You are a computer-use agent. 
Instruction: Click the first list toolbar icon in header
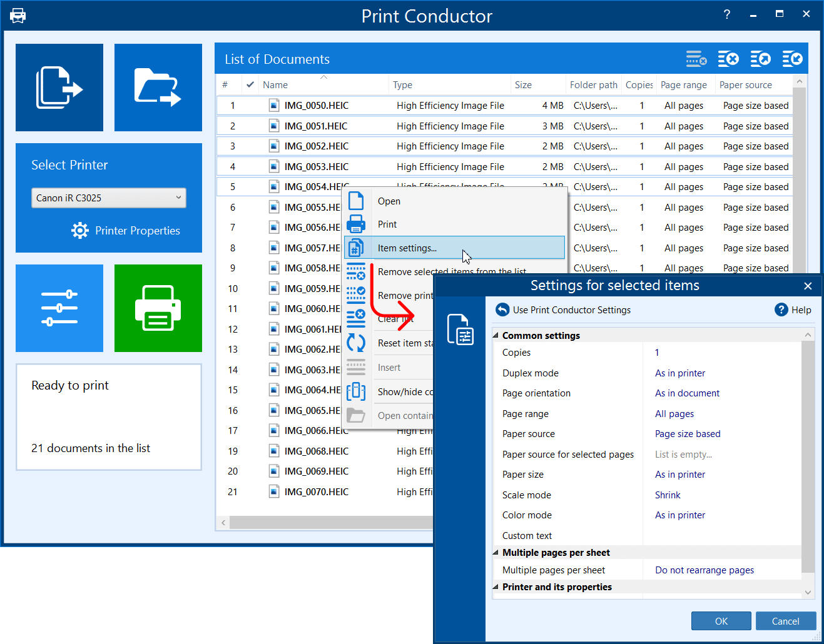point(696,59)
